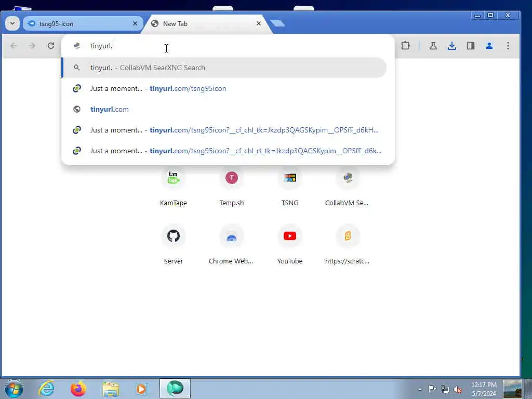Image resolution: width=532 pixels, height=399 pixels.
Task: Click the Show desktop strip
Action: [528, 389]
